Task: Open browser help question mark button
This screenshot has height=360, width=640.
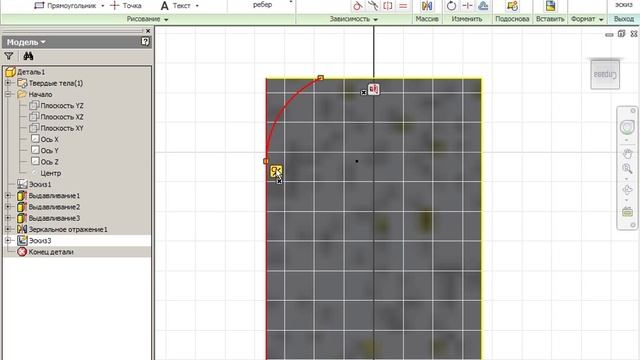Action: click(145, 42)
